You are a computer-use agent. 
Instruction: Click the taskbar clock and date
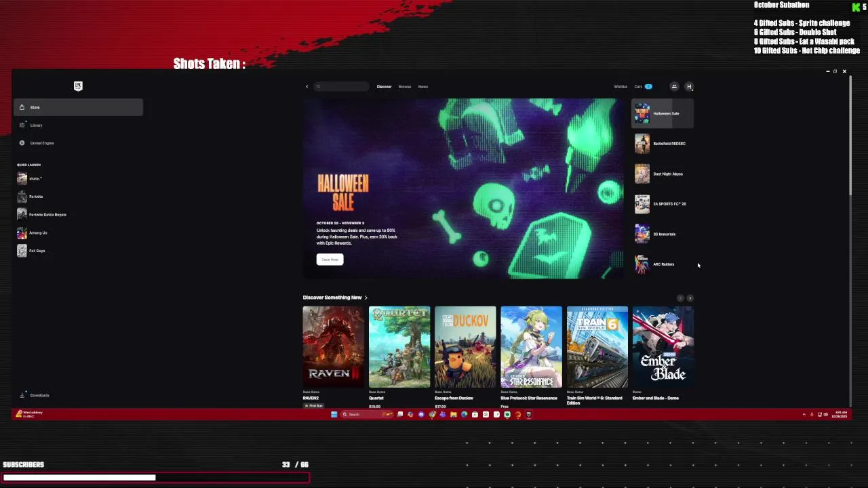(x=841, y=414)
